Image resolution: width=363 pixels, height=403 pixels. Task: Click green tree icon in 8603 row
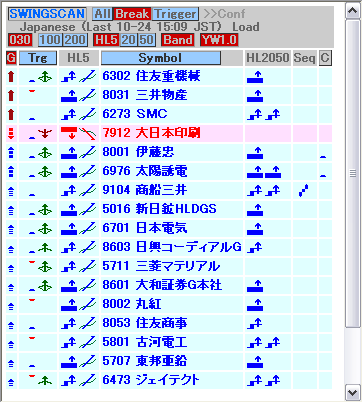tap(45, 248)
